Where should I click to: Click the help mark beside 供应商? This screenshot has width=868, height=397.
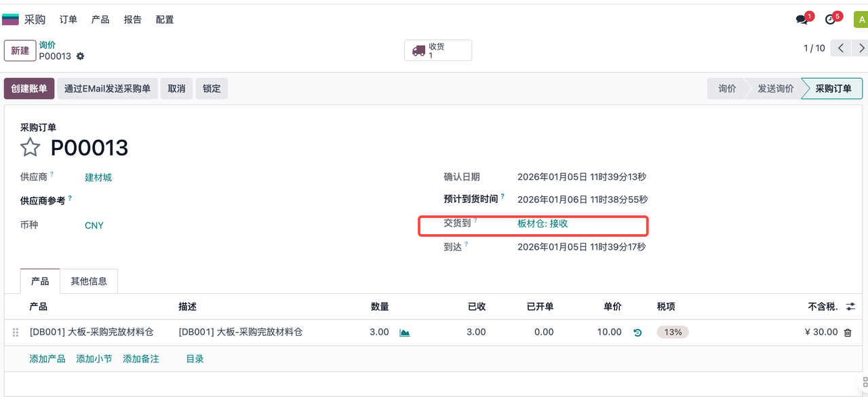[x=52, y=174]
